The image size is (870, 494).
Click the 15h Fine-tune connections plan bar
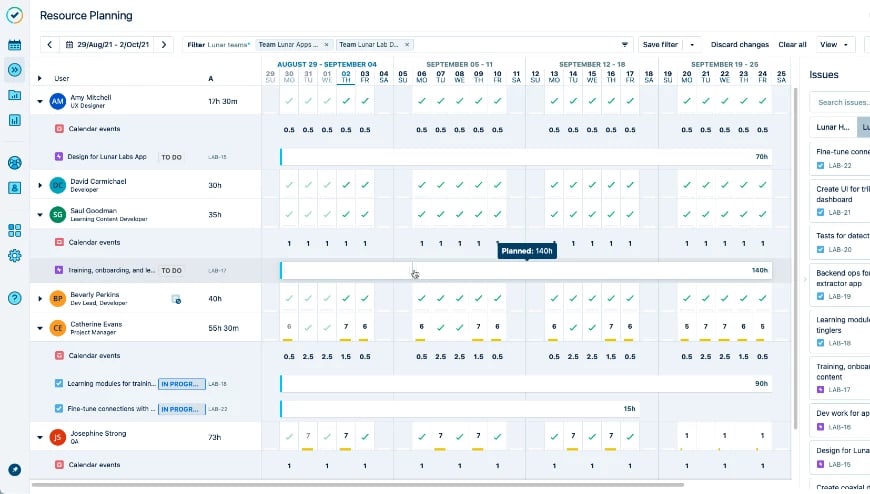pyautogui.click(x=459, y=409)
